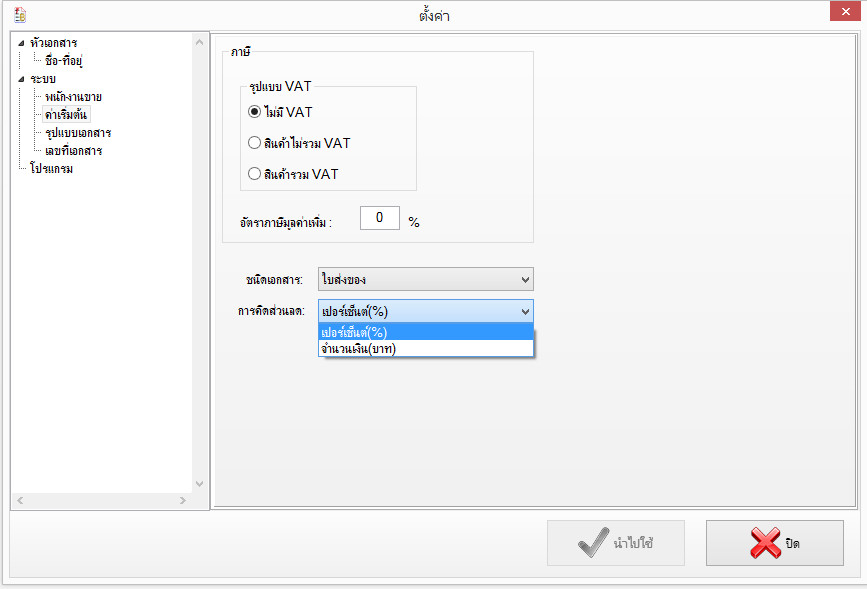The width and height of the screenshot is (867, 589).
Task: Open ค่าเริ่มต้น settings page
Action: (66, 114)
